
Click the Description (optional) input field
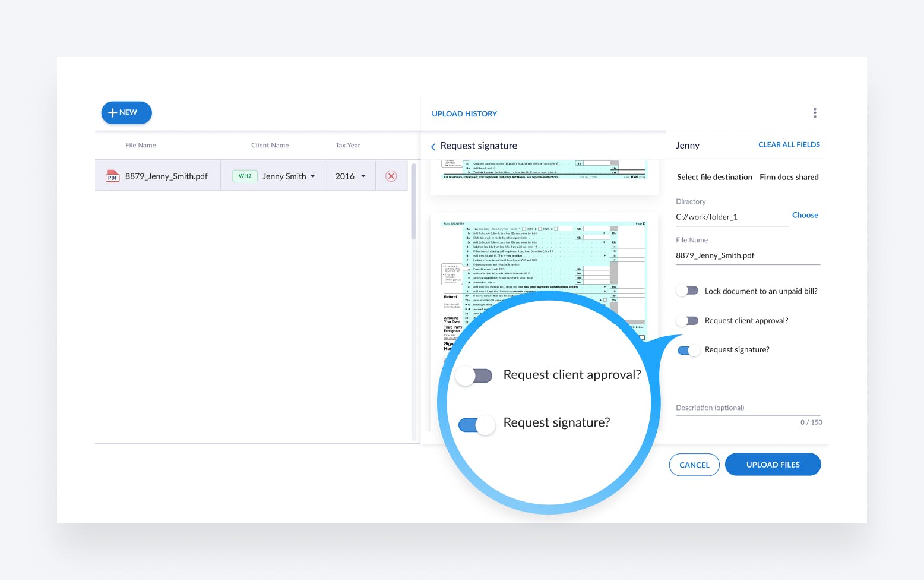click(747, 408)
